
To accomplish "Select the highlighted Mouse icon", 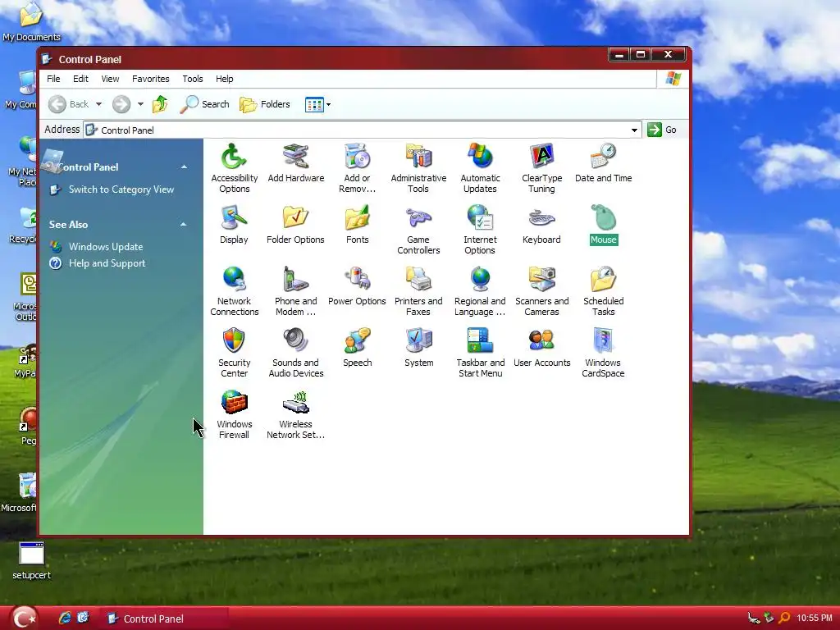I will [603, 225].
